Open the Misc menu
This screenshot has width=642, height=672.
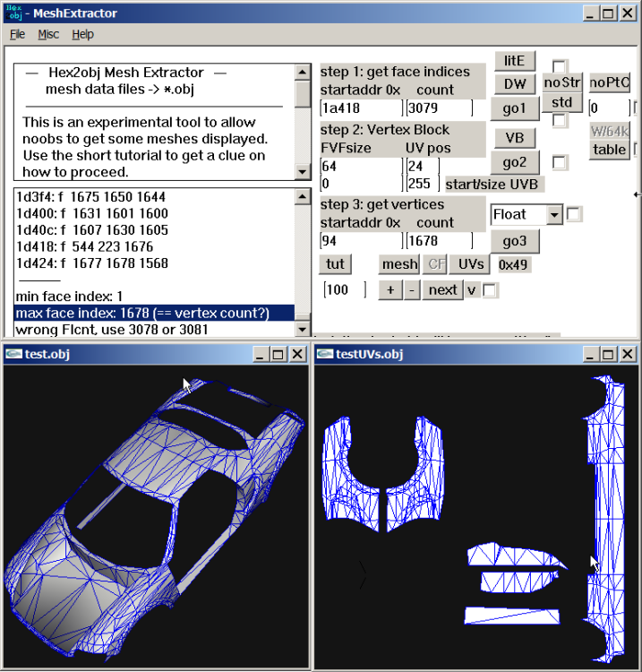click(48, 34)
